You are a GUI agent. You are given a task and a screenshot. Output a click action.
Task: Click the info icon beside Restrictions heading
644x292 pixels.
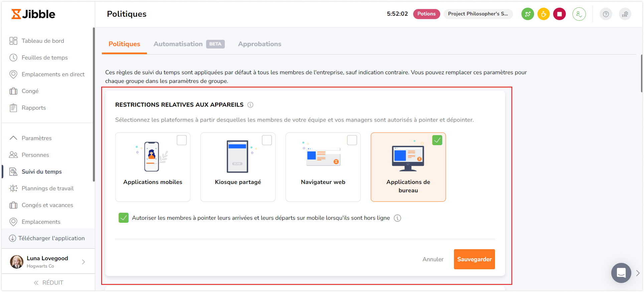[250, 105]
